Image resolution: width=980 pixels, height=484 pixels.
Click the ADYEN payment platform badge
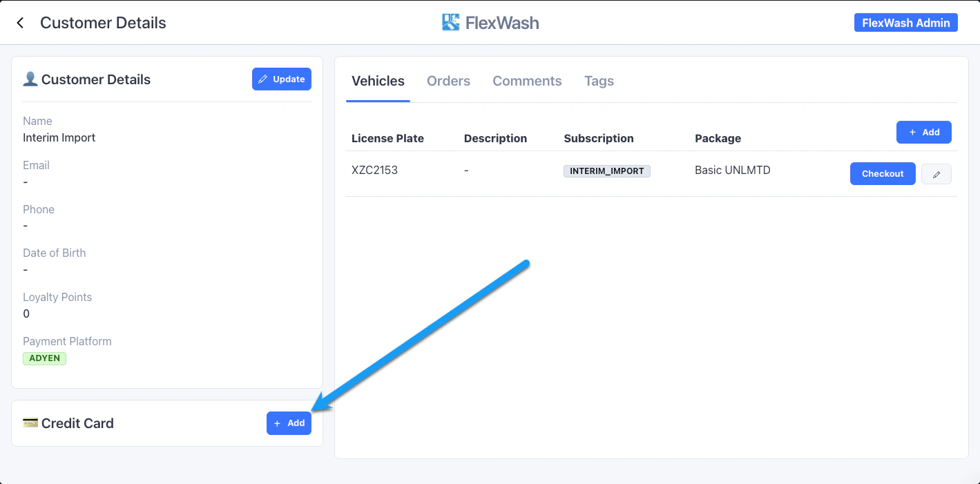44,358
